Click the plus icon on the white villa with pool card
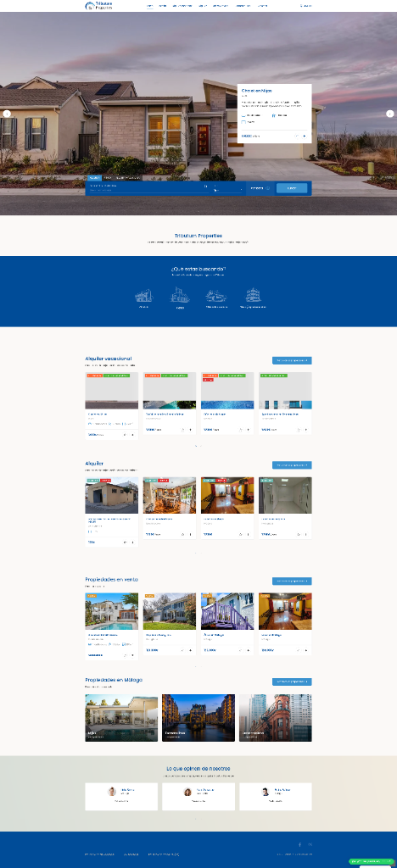This screenshot has width=397, height=868. [133, 655]
